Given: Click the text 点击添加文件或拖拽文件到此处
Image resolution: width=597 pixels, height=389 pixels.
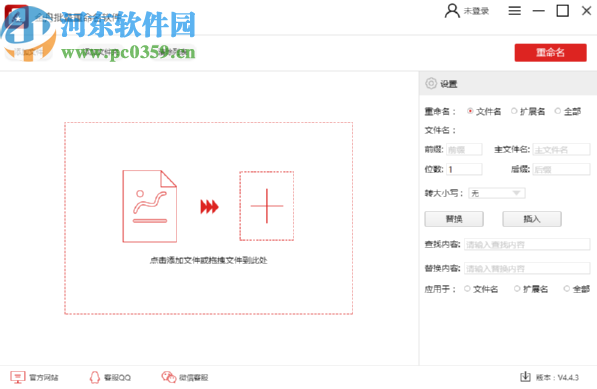Looking at the screenshot, I should [208, 260].
